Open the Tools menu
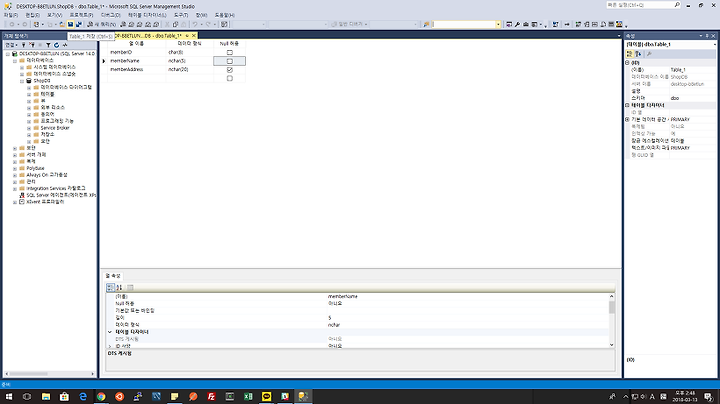This screenshot has height=404, width=720. pyautogui.click(x=180, y=15)
